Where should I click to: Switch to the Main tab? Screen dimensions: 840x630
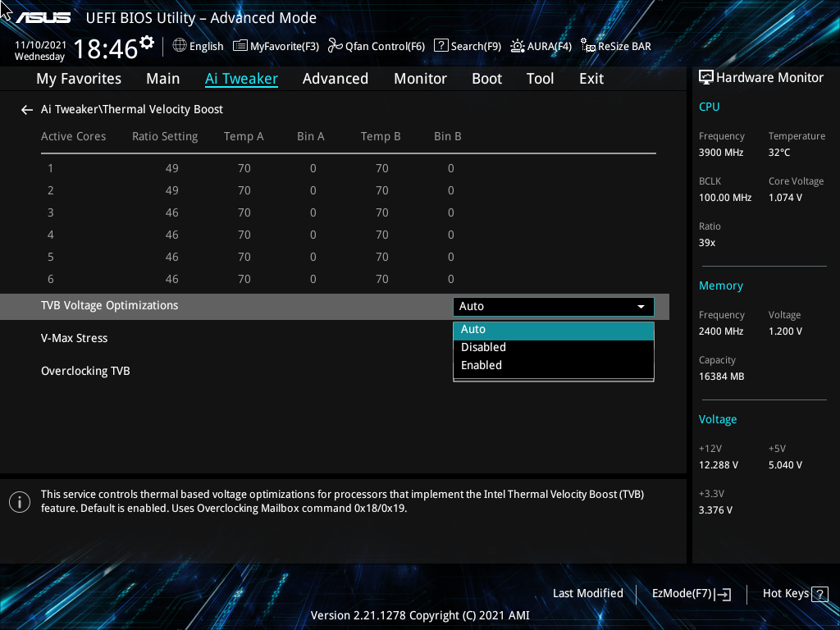(x=163, y=79)
